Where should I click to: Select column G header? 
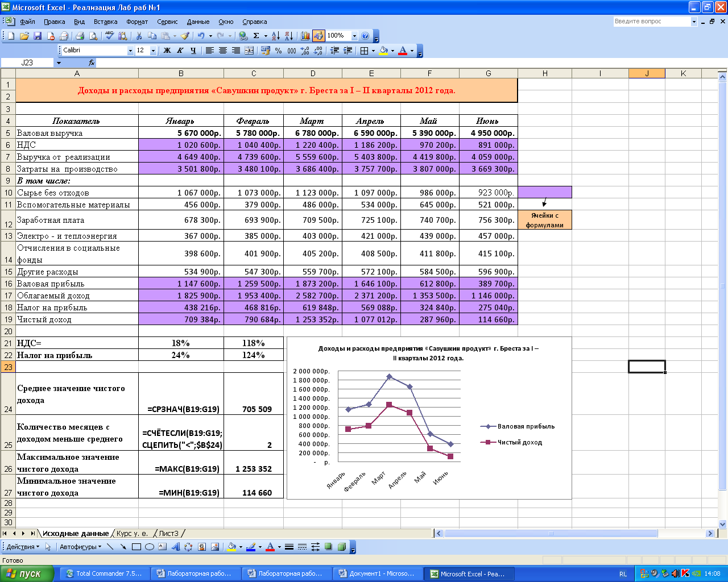(x=488, y=73)
